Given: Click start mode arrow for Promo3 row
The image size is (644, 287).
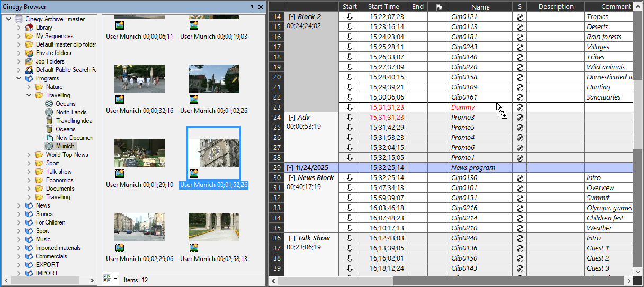Looking at the screenshot, I should (x=350, y=118).
